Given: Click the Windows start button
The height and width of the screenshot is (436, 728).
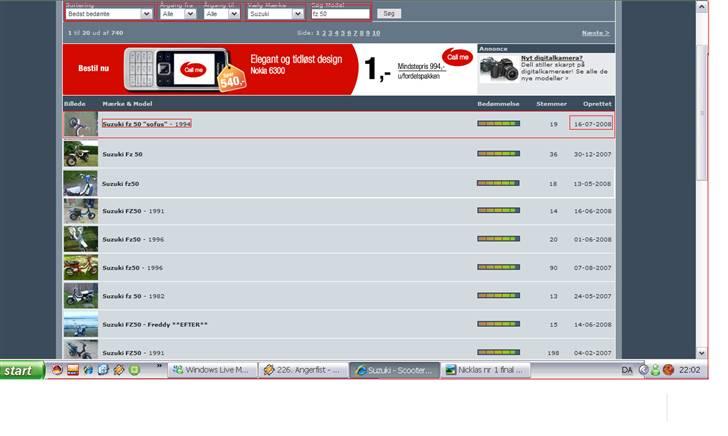Looking at the screenshot, I should click(x=22, y=370).
